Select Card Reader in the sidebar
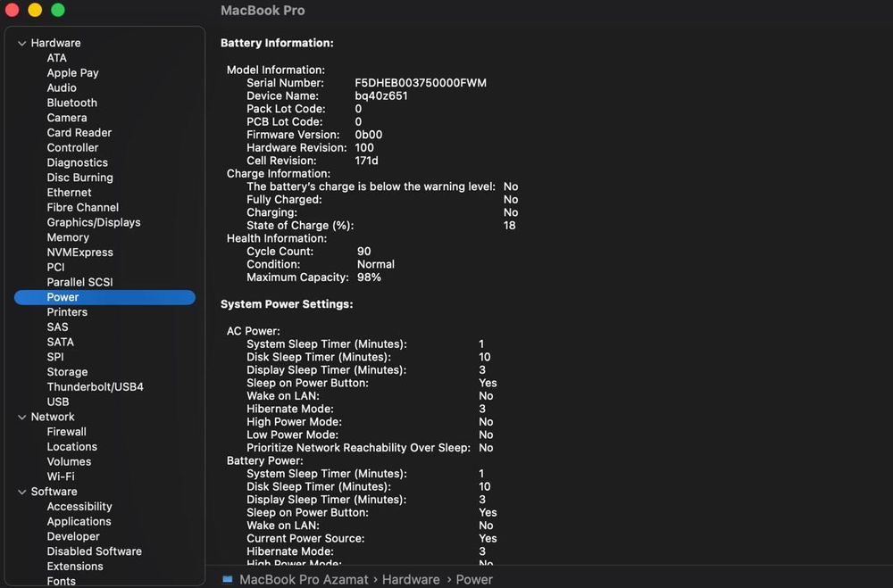The height and width of the screenshot is (588, 893). pyautogui.click(x=79, y=133)
